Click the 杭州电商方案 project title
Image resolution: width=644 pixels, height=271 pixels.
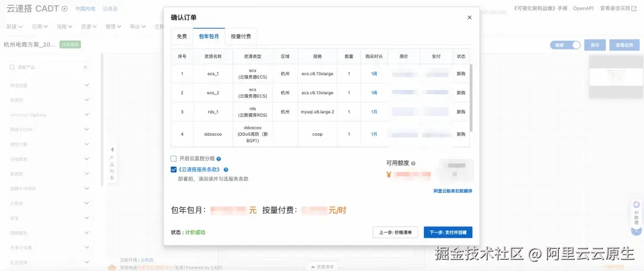(30, 45)
